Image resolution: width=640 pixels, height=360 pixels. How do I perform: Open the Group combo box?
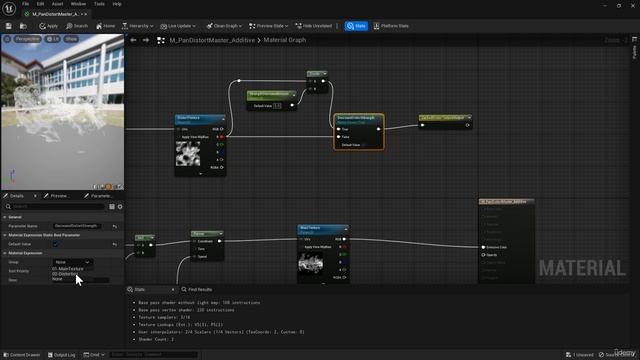tap(72, 262)
